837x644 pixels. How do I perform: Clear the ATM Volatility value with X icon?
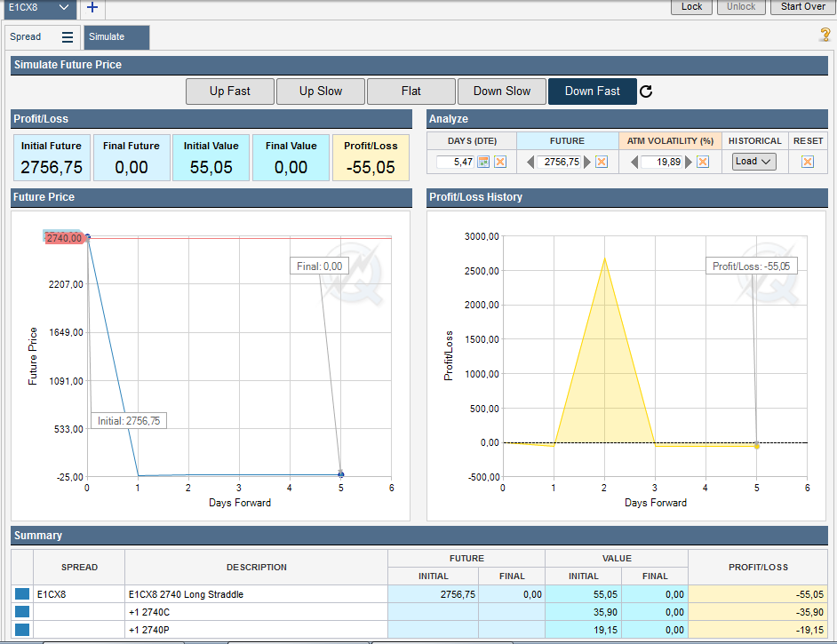tap(703, 162)
